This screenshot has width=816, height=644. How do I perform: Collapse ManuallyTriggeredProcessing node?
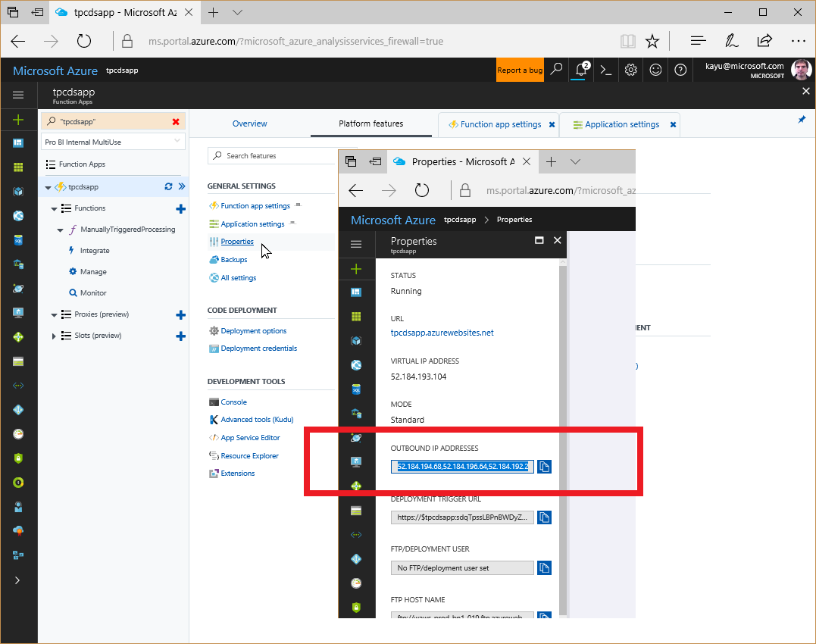[61, 230]
